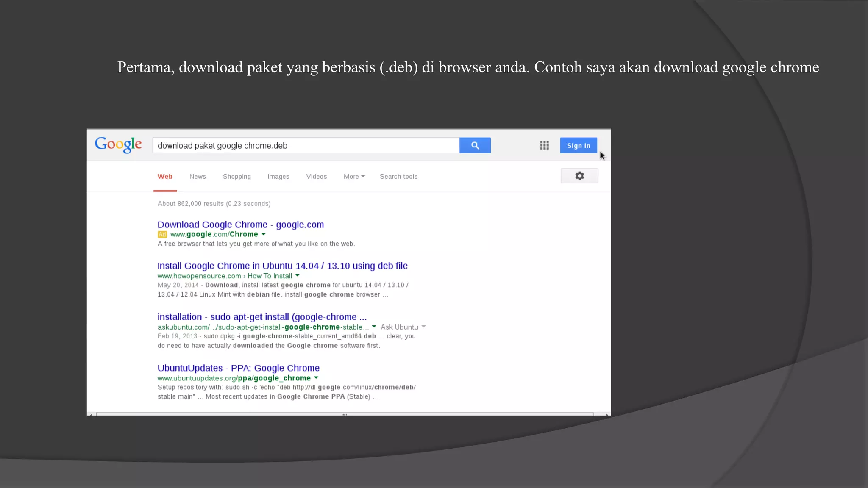
Task: Click the blue search magnifier button
Action: click(475, 145)
